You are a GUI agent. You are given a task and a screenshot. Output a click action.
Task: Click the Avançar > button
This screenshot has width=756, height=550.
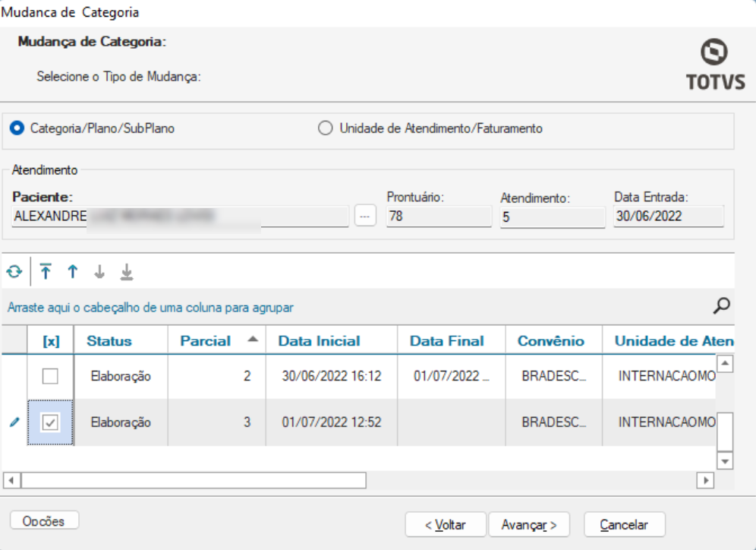click(x=529, y=524)
